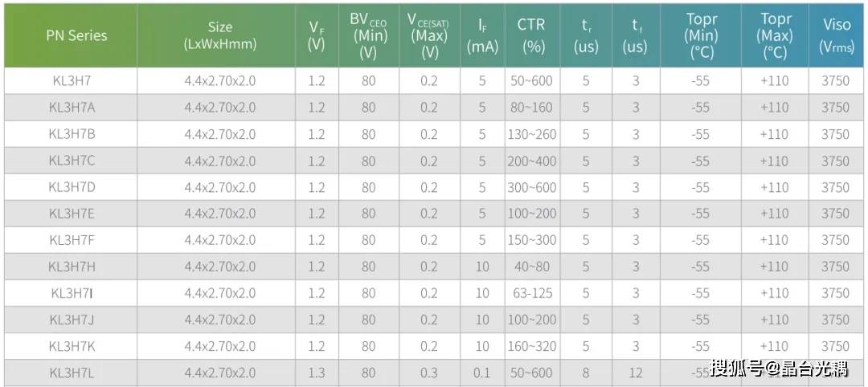This screenshot has height=387, width=868.
Task: Click the 160~320 CTR cell
Action: 532,346
